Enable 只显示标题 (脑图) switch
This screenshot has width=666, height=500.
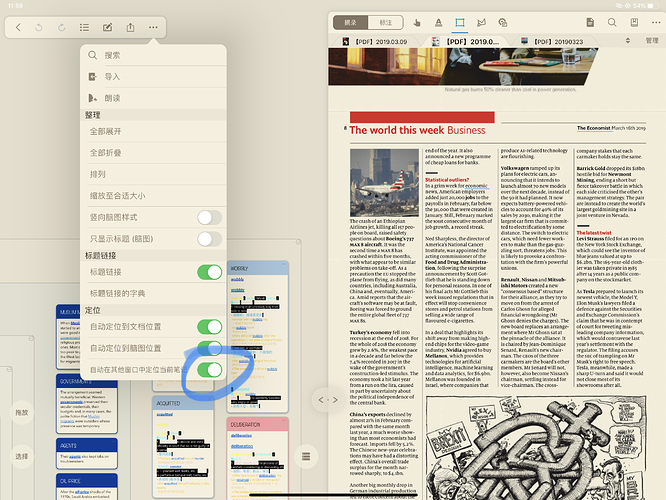click(x=209, y=239)
